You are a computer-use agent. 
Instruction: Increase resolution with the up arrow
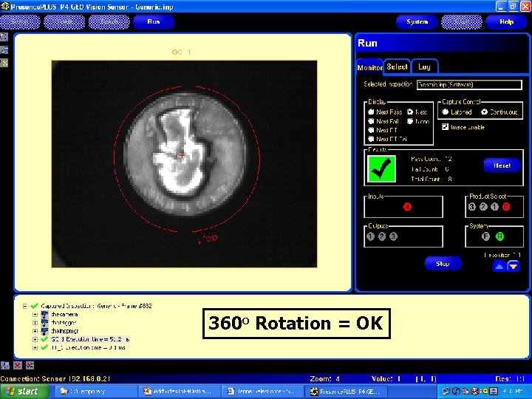coord(499,267)
